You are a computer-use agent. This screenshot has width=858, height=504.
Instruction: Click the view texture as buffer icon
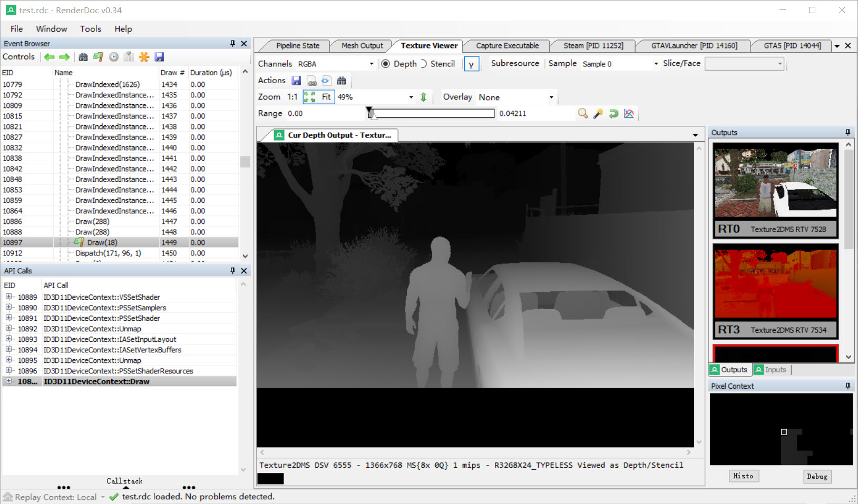click(x=326, y=81)
